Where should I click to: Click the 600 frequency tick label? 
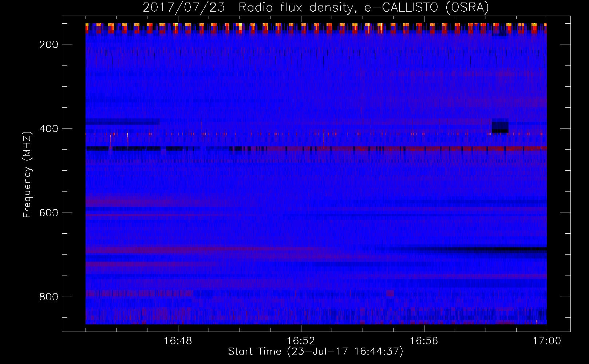tap(49, 213)
